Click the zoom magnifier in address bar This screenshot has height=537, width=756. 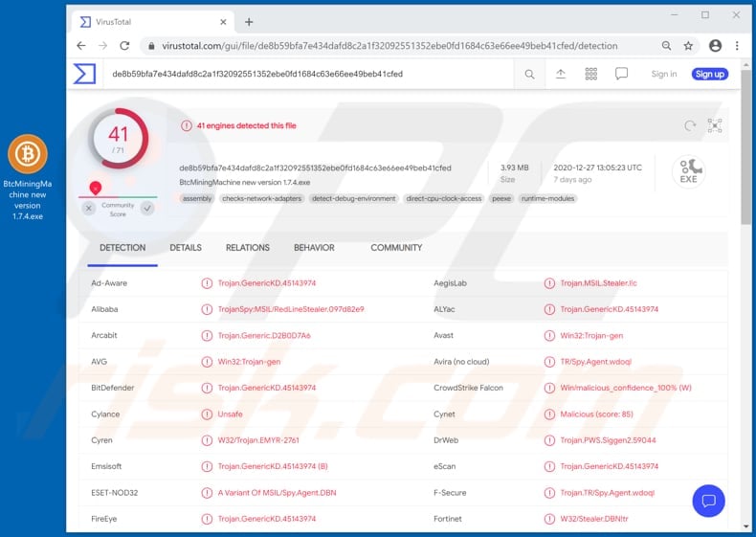(x=666, y=46)
